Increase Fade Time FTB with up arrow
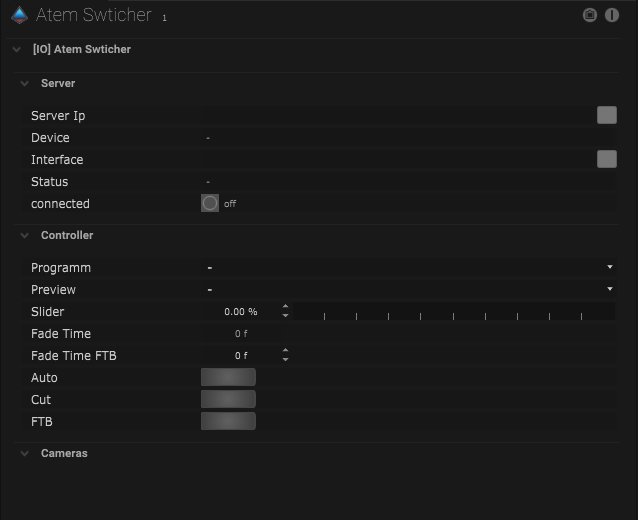This screenshot has height=520, width=638. (285, 350)
